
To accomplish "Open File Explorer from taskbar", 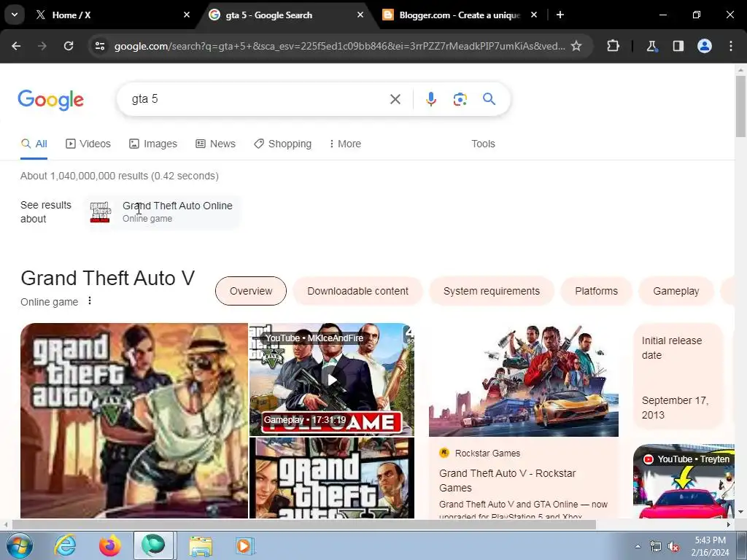I will 201,545.
